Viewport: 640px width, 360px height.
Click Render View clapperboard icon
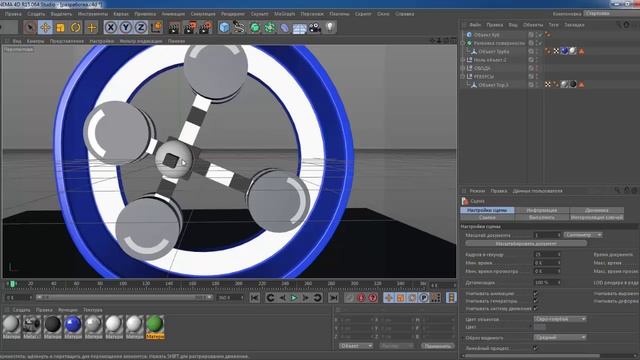pos(174,27)
